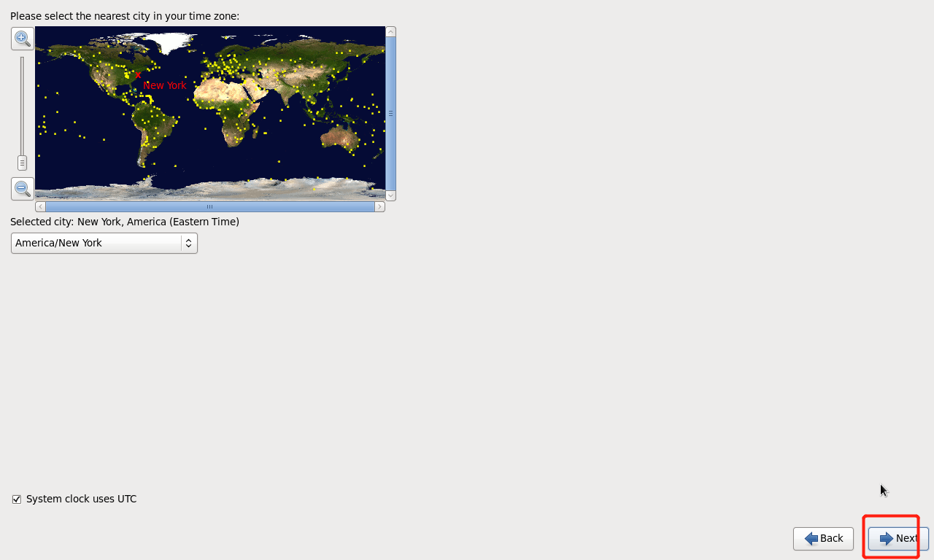Click the nearest city instruction text

[125, 16]
